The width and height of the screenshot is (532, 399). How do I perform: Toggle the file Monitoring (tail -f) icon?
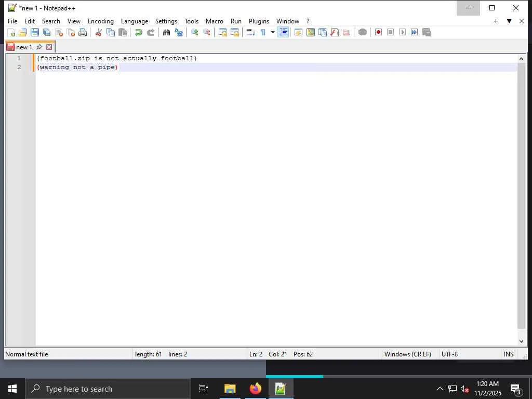[x=362, y=32]
